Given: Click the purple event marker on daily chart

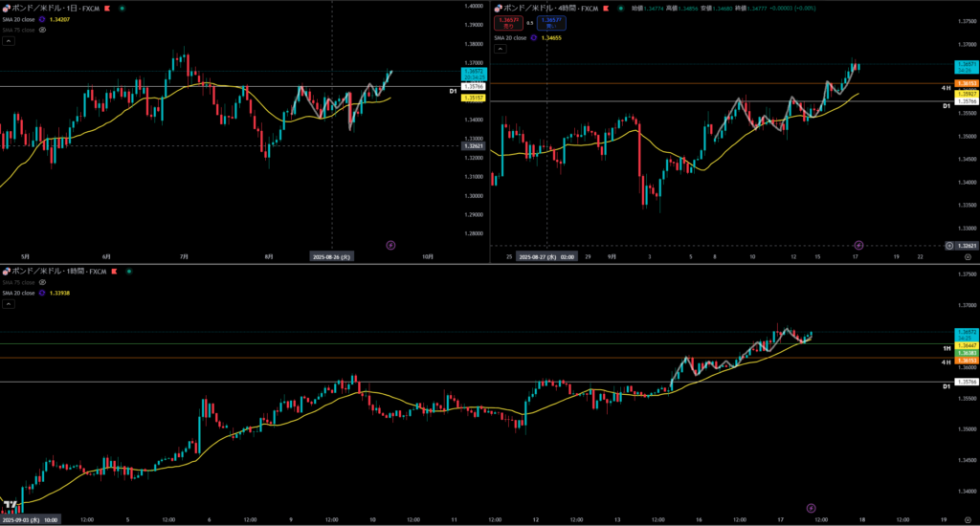Looking at the screenshot, I should pos(390,245).
